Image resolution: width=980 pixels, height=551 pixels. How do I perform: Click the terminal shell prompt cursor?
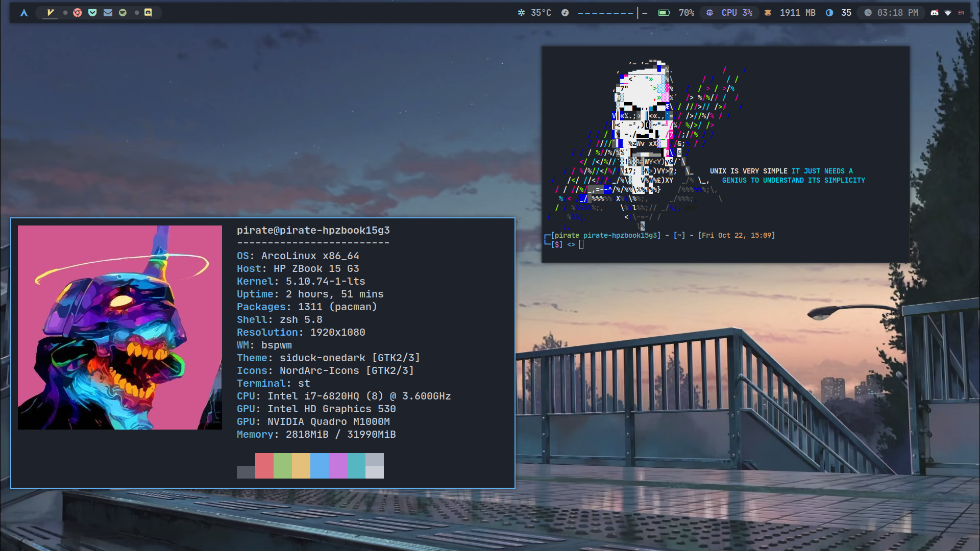click(581, 244)
